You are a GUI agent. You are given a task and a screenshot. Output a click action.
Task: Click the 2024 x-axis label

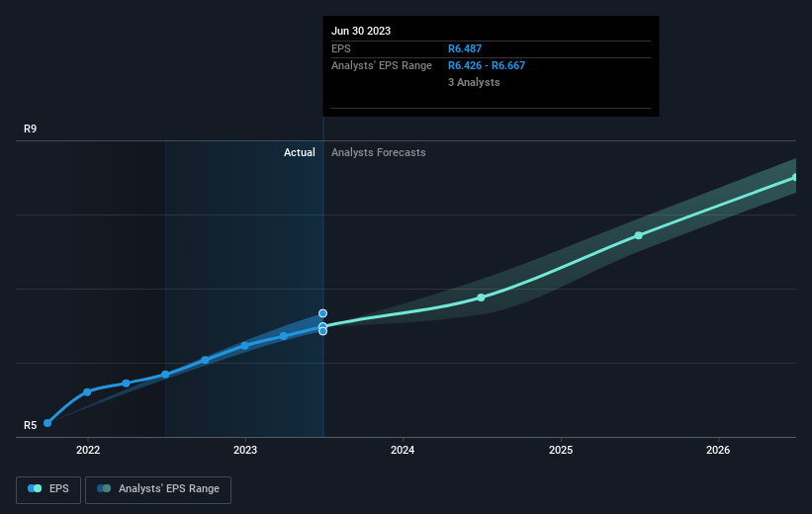403,450
